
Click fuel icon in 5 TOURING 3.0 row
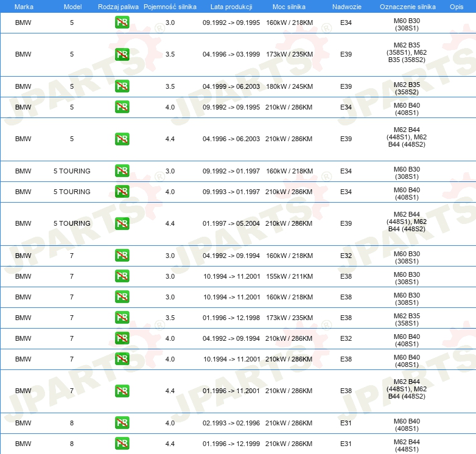click(122, 171)
